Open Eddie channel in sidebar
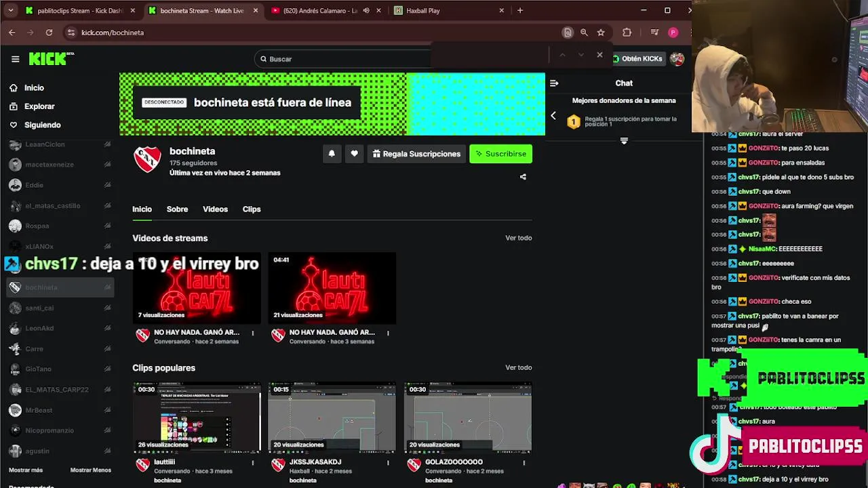This screenshot has width=868, height=488. point(60,185)
